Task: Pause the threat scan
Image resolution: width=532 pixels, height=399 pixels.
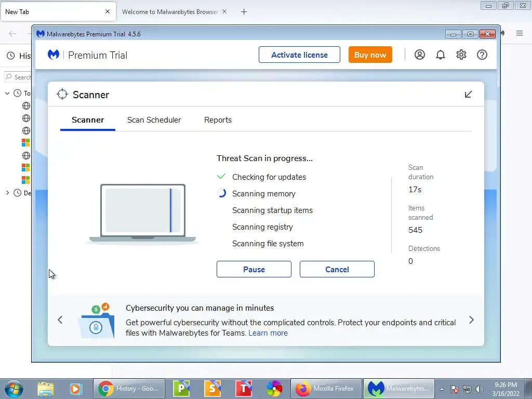Action: pos(254,269)
